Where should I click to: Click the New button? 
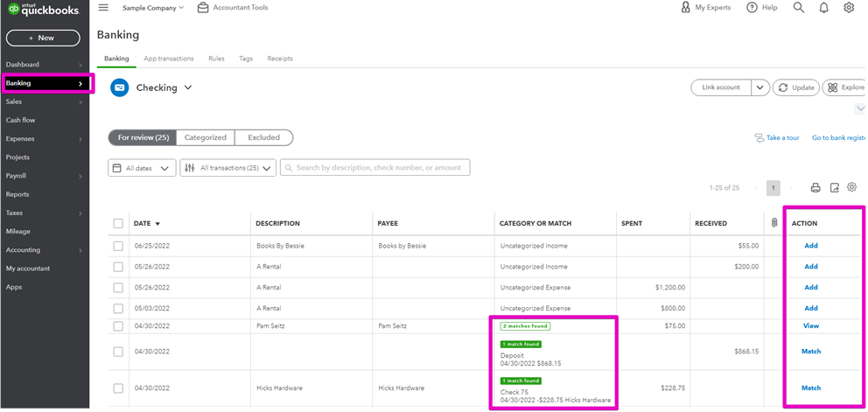point(43,38)
